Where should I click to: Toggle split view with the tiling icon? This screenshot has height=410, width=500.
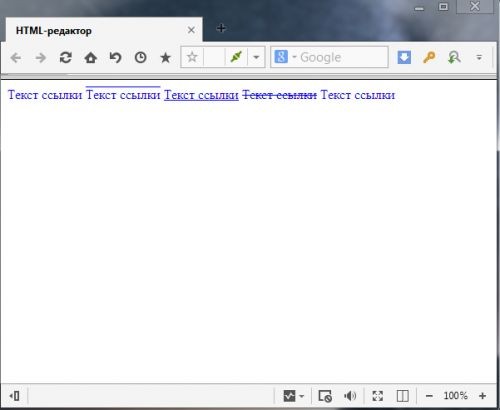point(402,396)
